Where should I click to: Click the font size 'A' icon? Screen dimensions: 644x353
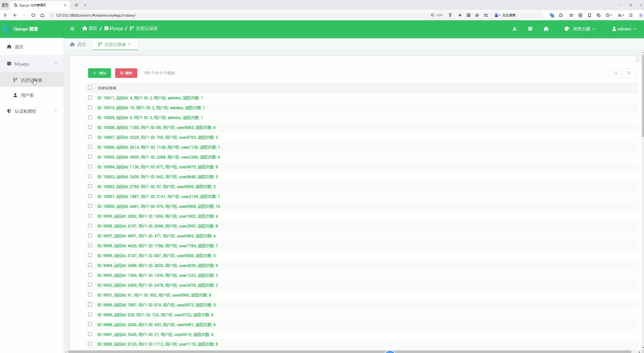[514, 29]
